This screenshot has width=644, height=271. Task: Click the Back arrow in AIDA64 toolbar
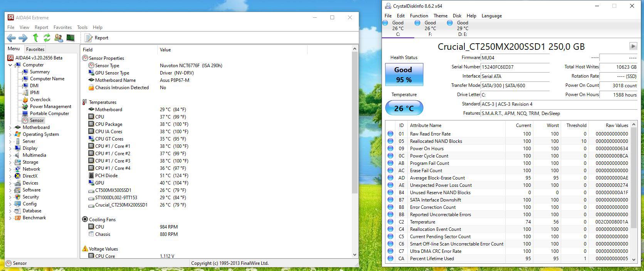[11, 38]
